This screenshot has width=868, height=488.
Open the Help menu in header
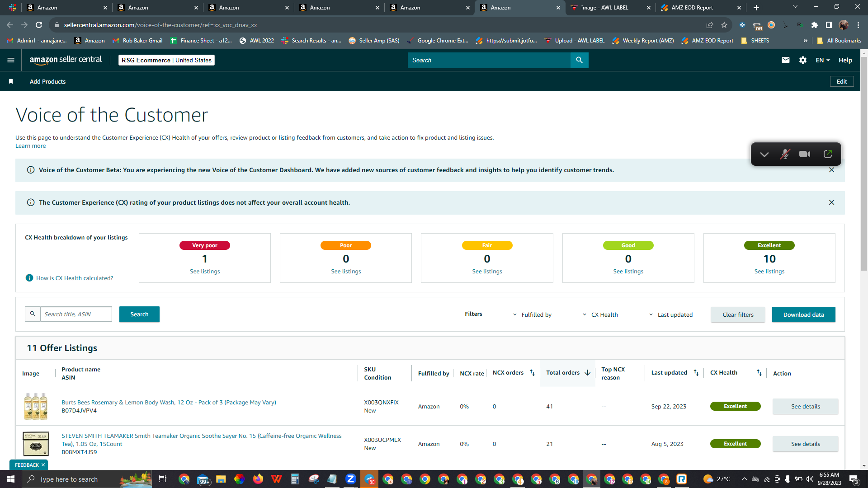click(845, 60)
